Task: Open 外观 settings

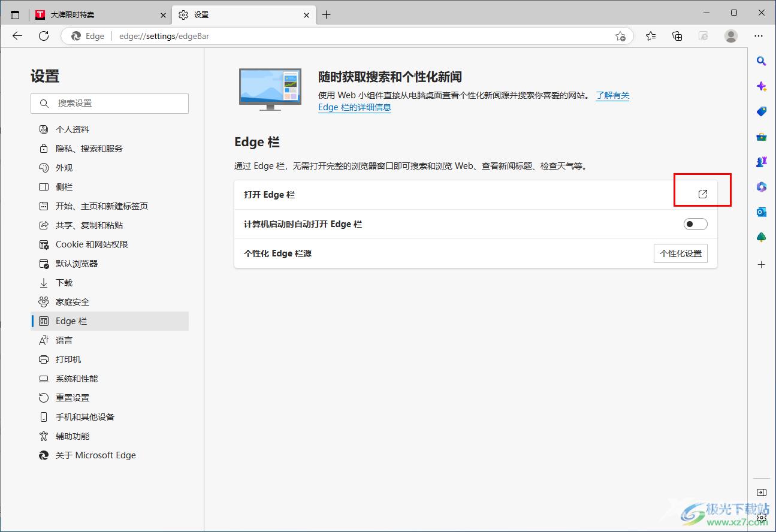Action: coord(110,168)
